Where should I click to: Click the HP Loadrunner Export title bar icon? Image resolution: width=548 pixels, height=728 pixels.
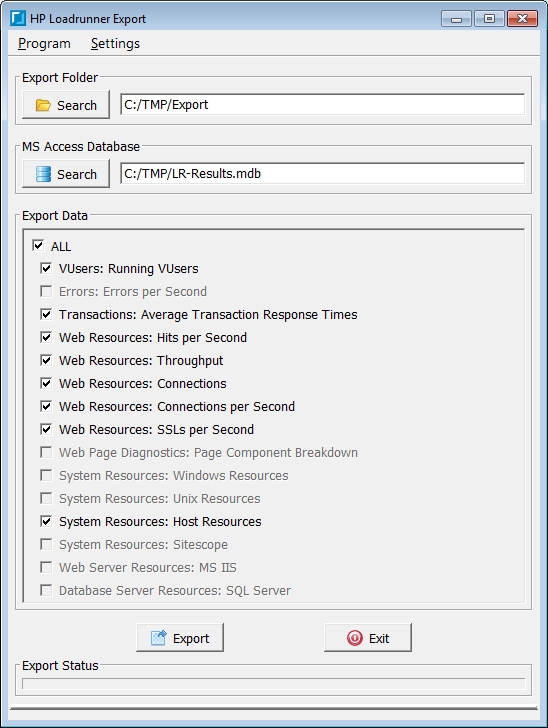[18, 19]
